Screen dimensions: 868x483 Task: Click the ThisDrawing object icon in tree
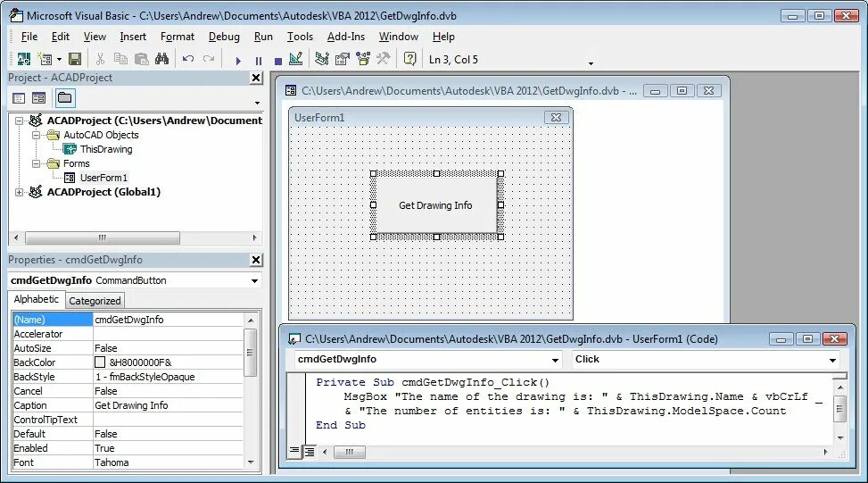(x=70, y=149)
